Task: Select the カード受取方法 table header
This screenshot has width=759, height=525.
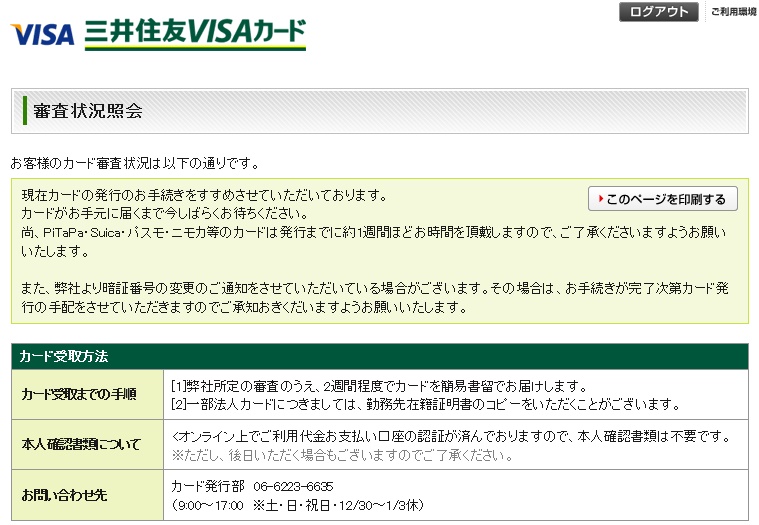Action: (x=64, y=356)
